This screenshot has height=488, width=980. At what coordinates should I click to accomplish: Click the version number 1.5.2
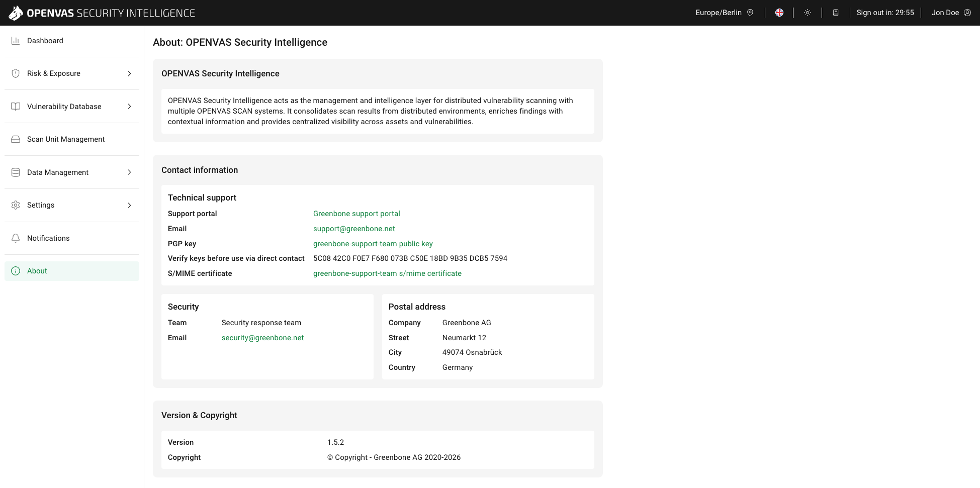[335, 442]
